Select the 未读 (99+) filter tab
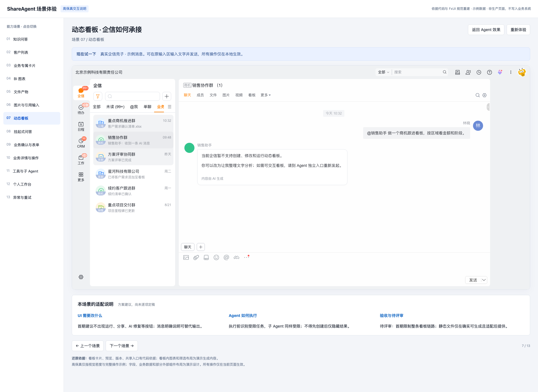The height and width of the screenshot is (392, 538). (115, 107)
